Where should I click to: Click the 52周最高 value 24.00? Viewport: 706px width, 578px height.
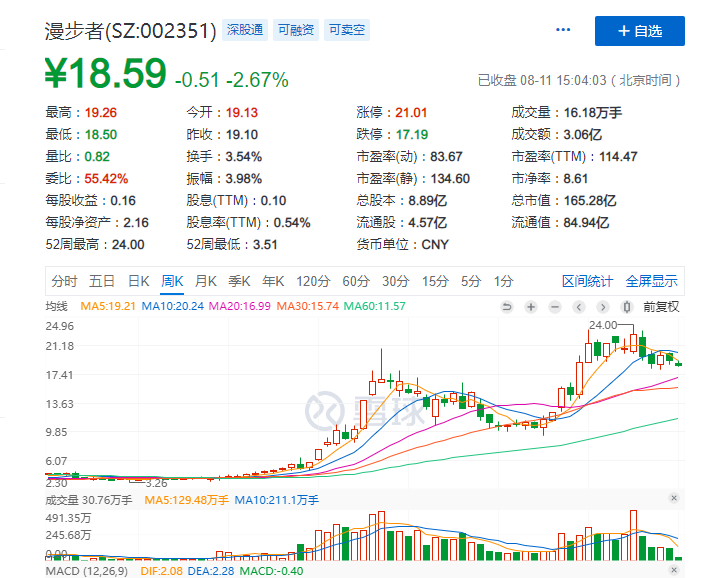tap(128, 245)
